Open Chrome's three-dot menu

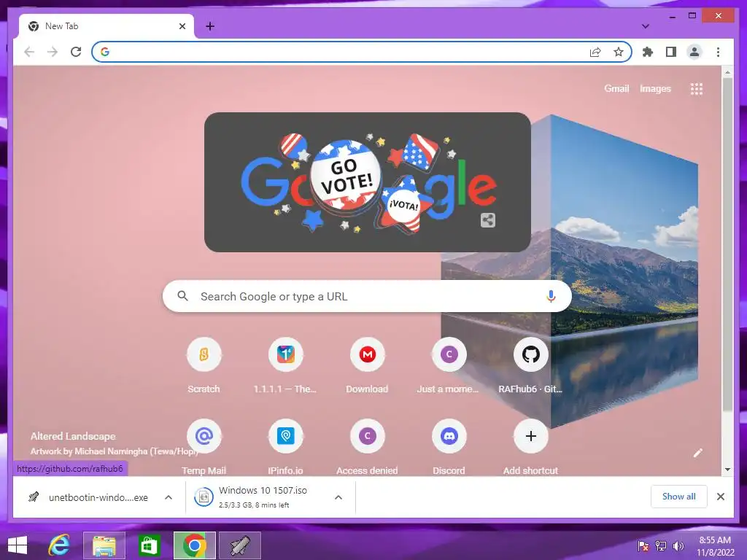[718, 52]
